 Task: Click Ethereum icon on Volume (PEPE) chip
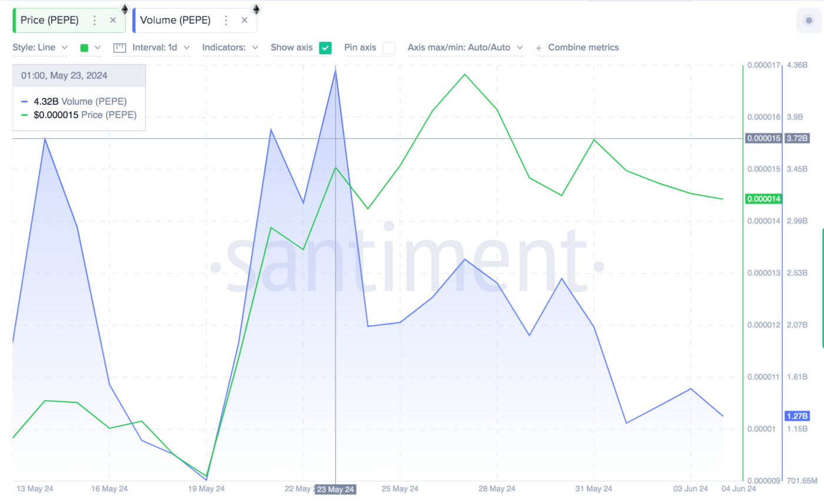tap(255, 9)
